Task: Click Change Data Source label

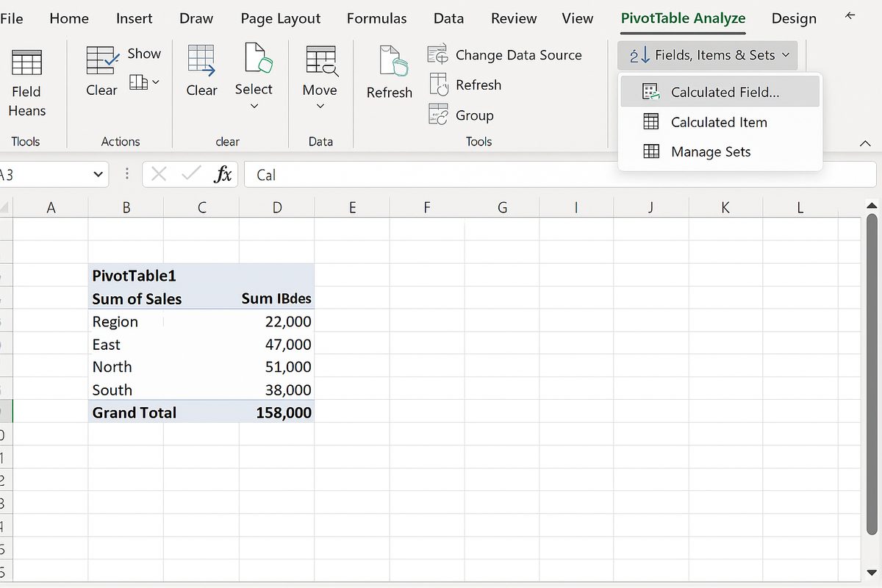Action: coord(518,55)
